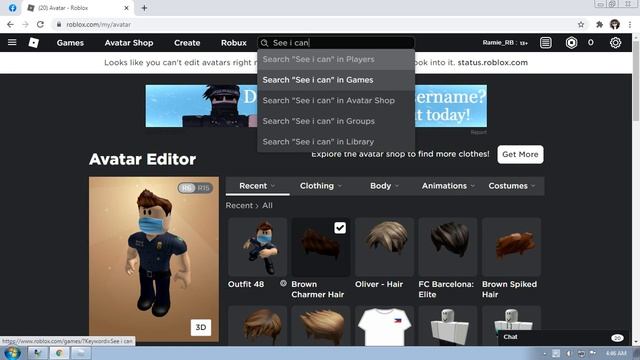
Task: Switch avatar preview to 3D
Action: (x=201, y=327)
